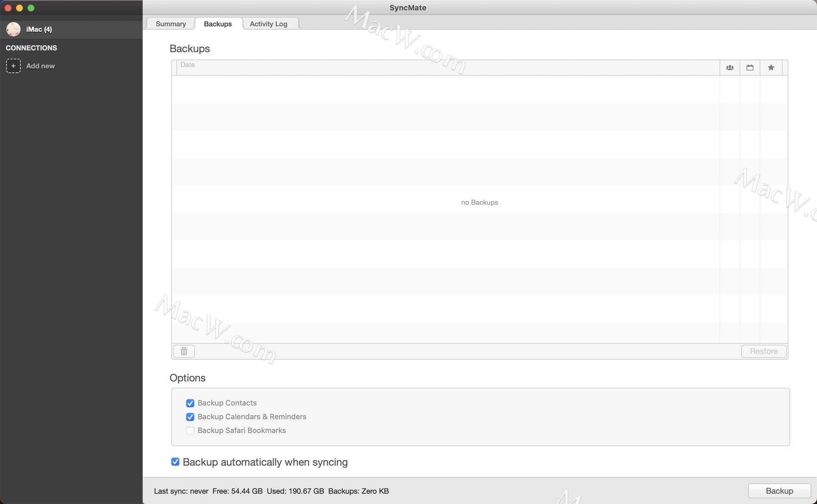Viewport: 817px width, 504px height.
Task: Disable Backup automatically when syncing
Action: point(175,462)
